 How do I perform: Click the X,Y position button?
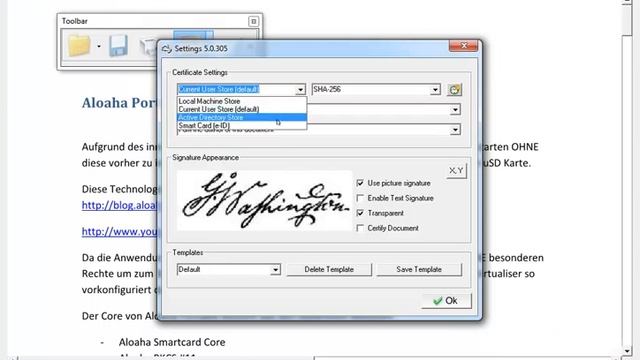456,171
